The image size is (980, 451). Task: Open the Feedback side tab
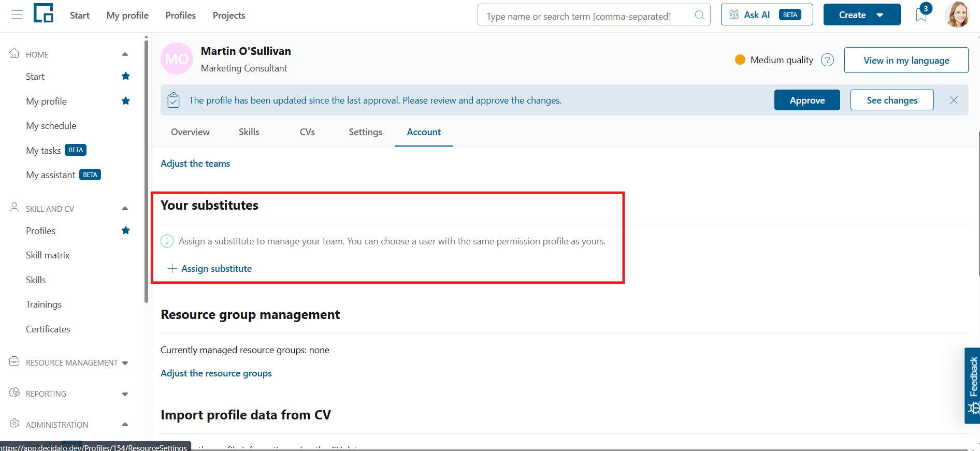[x=972, y=386]
